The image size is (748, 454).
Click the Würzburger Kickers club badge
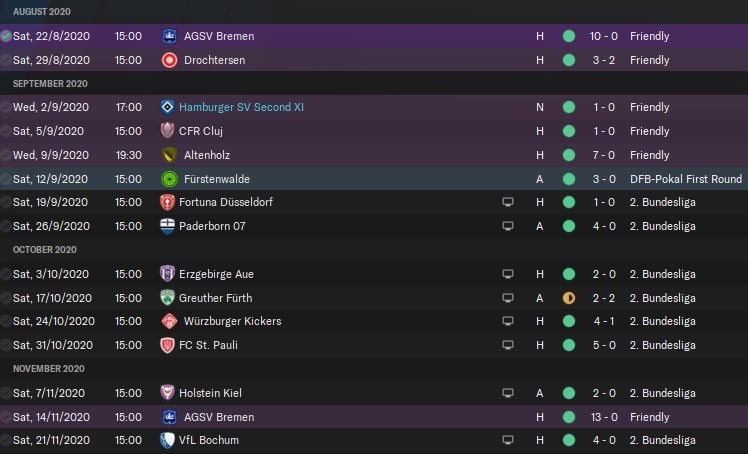(168, 321)
